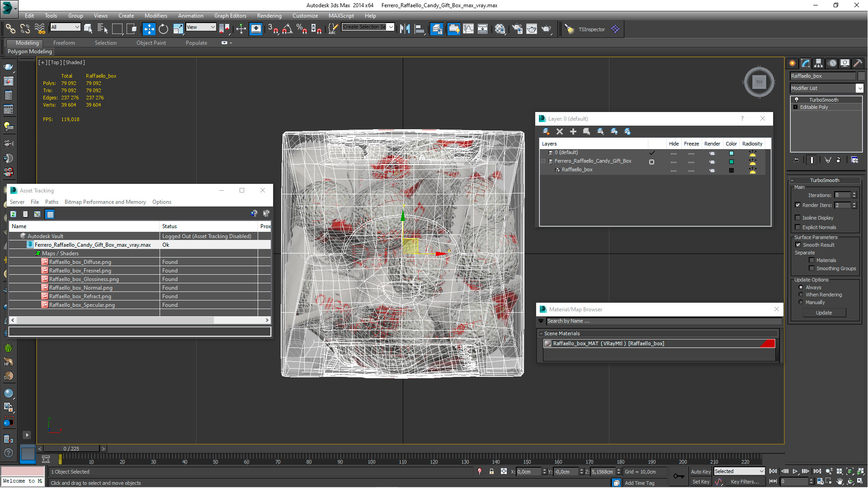This screenshot has height=488, width=868.
Task: Activate the Select and Move tool
Action: click(149, 29)
